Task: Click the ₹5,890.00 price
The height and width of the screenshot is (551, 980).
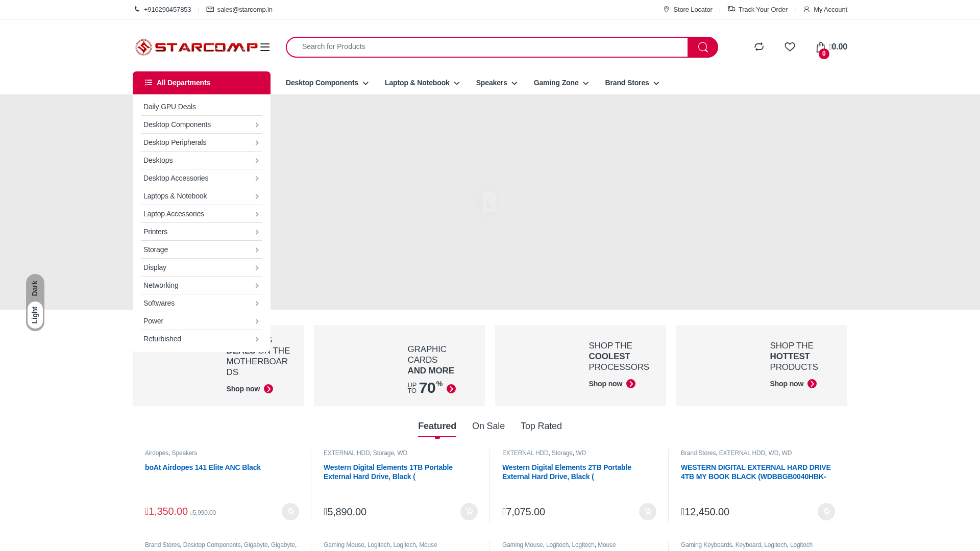Action: [345, 512]
